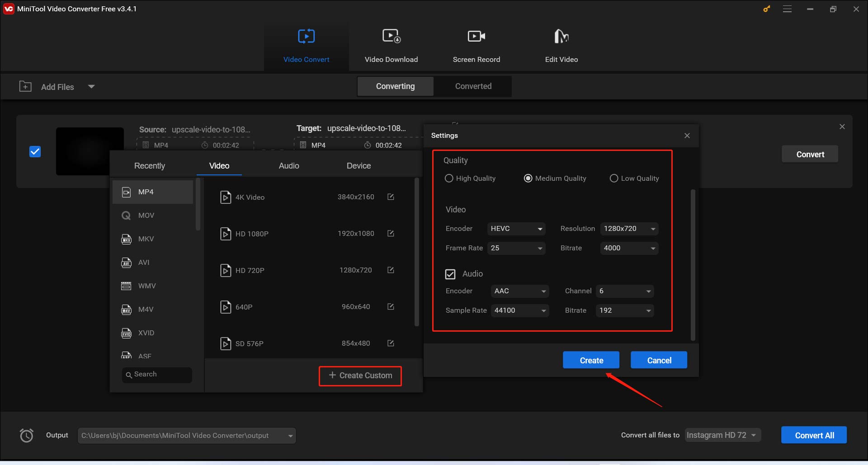Open the Sample Rate 44100 dropdown
Image resolution: width=868 pixels, height=465 pixels.
[520, 310]
